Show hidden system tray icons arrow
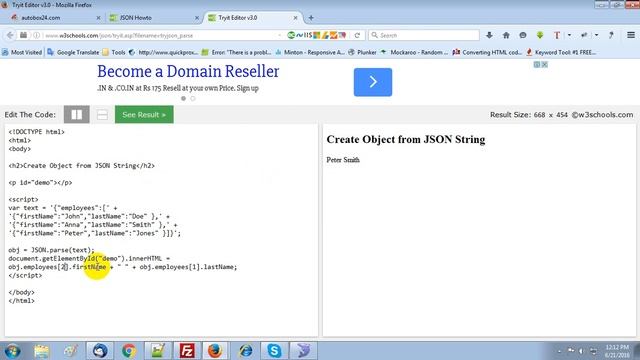Viewport: 640px width, 360px height. pyautogui.click(x=559, y=351)
